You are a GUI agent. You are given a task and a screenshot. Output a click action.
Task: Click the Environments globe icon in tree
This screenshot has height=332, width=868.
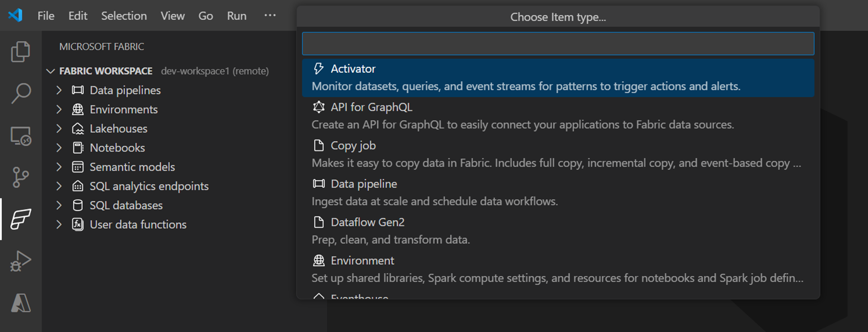pos(78,109)
